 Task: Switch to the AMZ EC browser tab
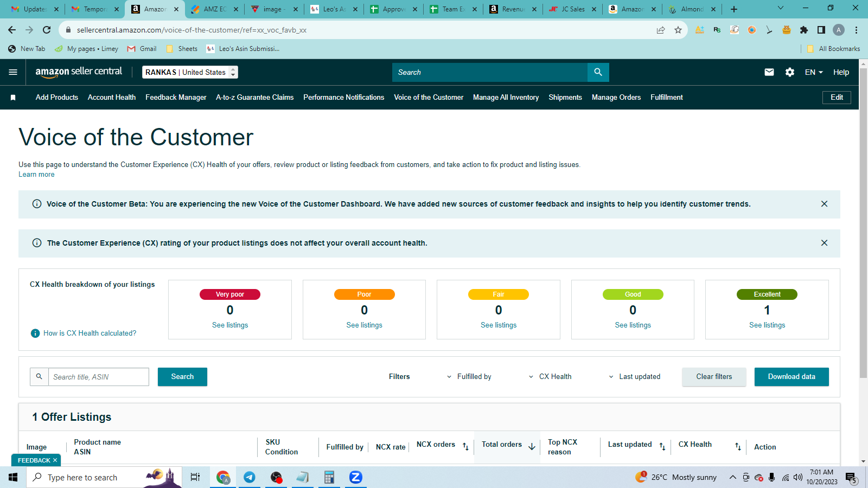214,9
